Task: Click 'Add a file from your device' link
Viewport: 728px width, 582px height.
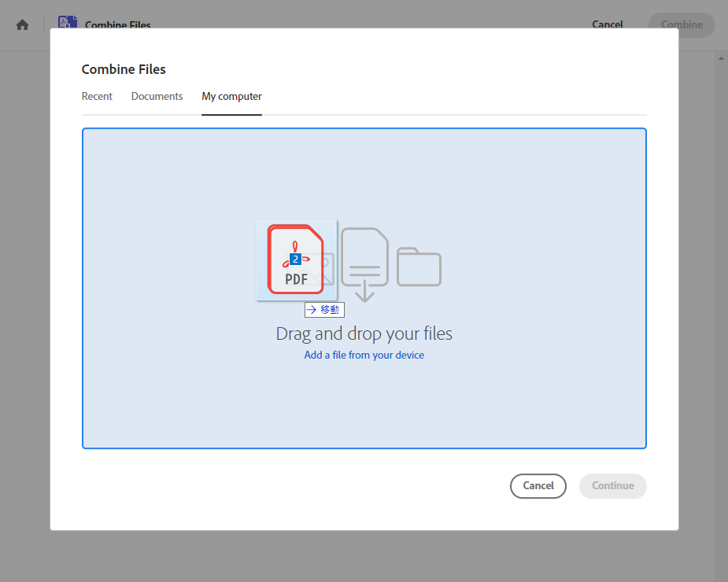Action: pos(364,355)
